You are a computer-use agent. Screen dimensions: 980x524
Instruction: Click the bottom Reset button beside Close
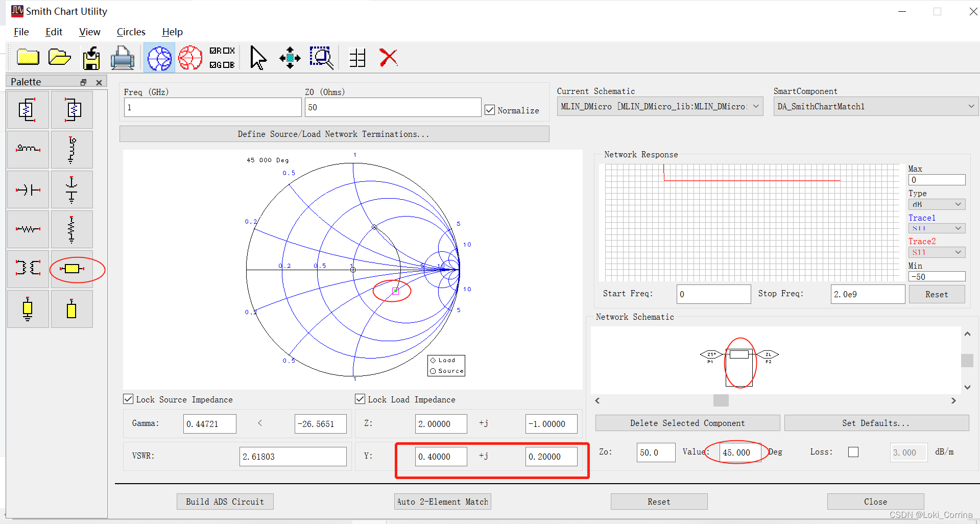pyautogui.click(x=659, y=502)
